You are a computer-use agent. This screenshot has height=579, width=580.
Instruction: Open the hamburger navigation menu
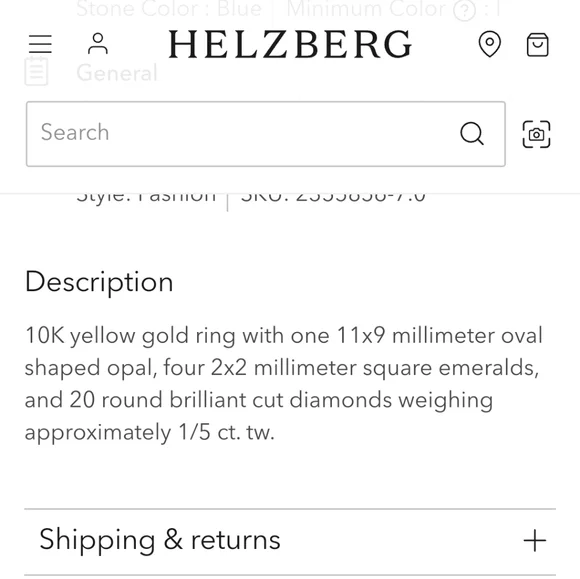click(40, 44)
